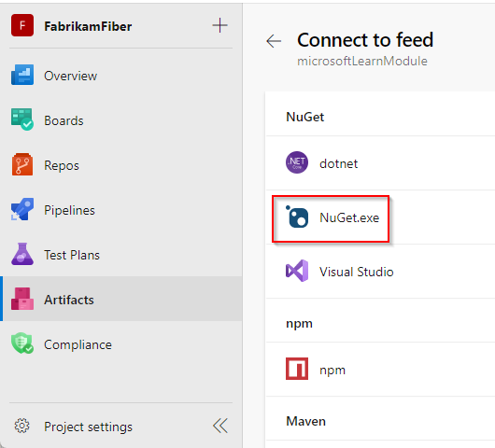495x448 pixels.
Task: Open Project settings gear icon
Action: pyautogui.click(x=21, y=426)
